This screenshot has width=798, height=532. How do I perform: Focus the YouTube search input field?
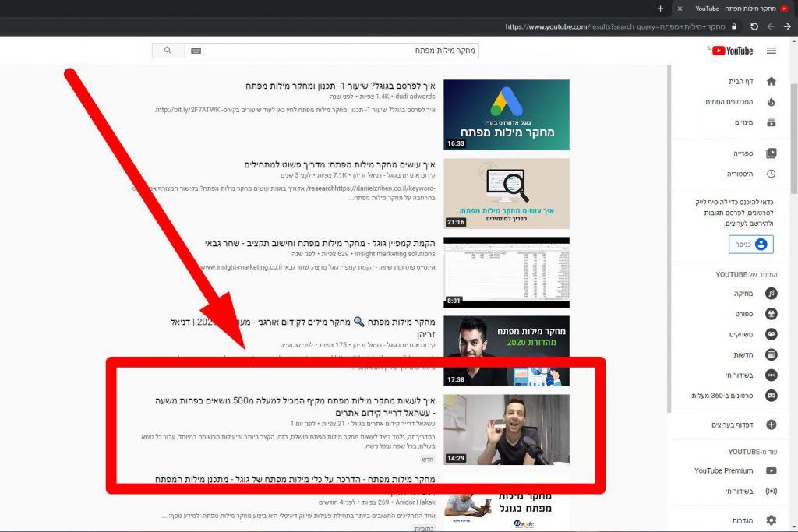pyautogui.click(x=331, y=51)
